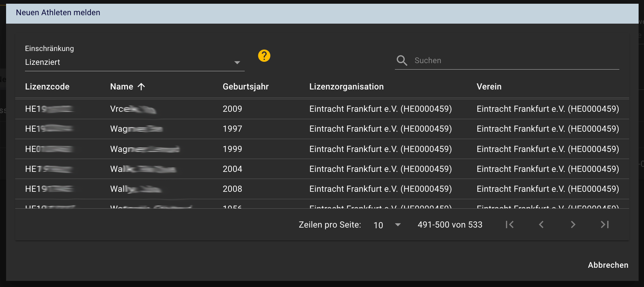644x287 pixels.
Task: Sort by the Lizenzcode column header
Action: point(47,87)
